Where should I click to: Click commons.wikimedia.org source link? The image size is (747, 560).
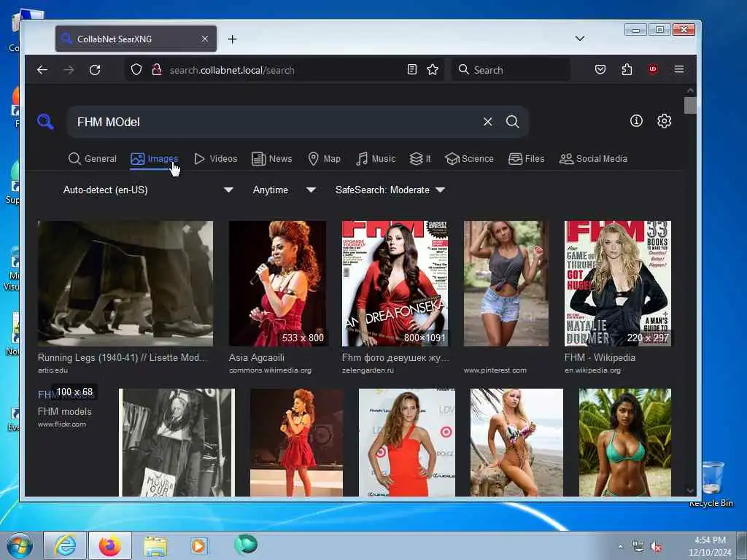pyautogui.click(x=270, y=370)
